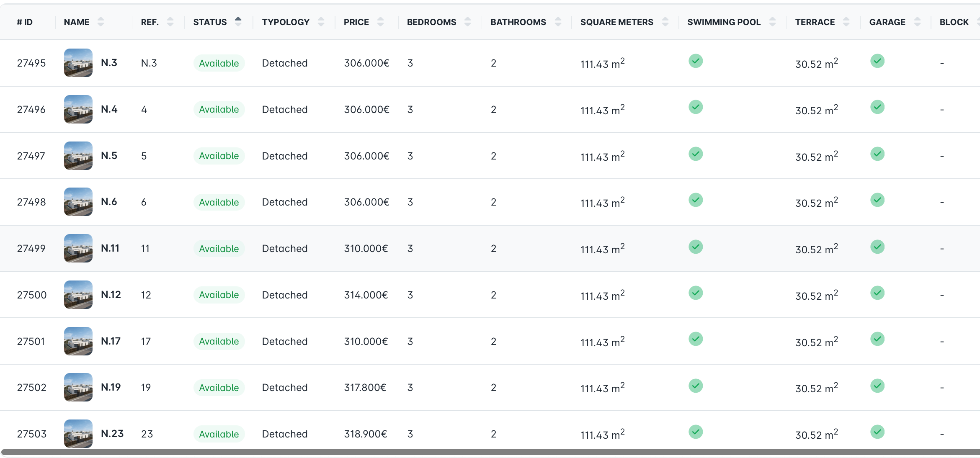980x458 pixels.
Task: Click Terrace column sort icon
Action: click(x=846, y=22)
